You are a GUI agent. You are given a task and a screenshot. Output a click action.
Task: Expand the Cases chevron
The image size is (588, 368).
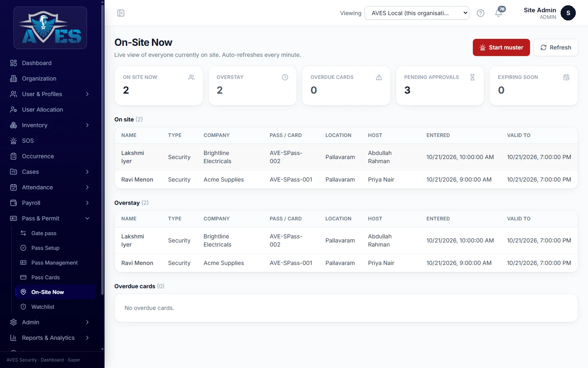87,172
